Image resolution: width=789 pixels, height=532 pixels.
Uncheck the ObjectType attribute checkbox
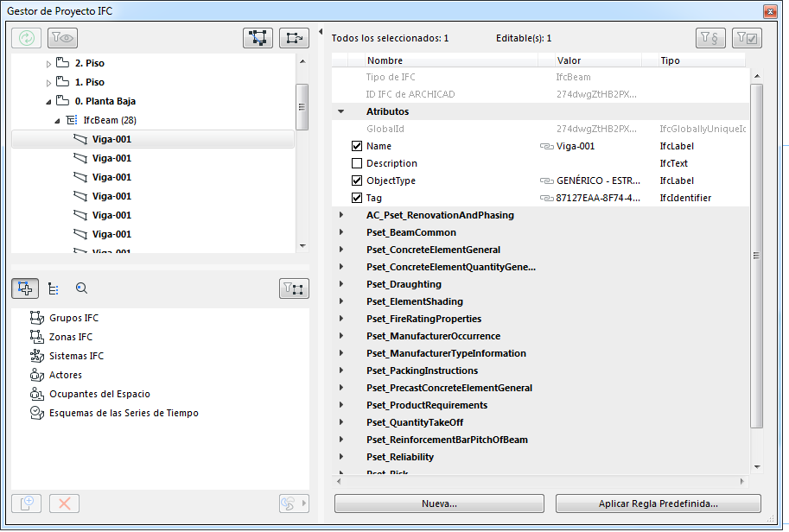(x=357, y=181)
